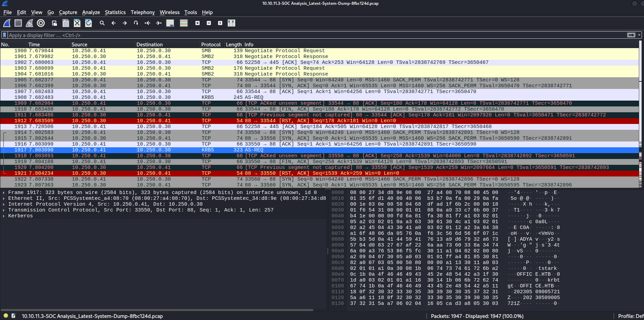Expand Transmission Control Protocol layer
This screenshot has height=320, width=644.
pyautogui.click(x=3, y=210)
